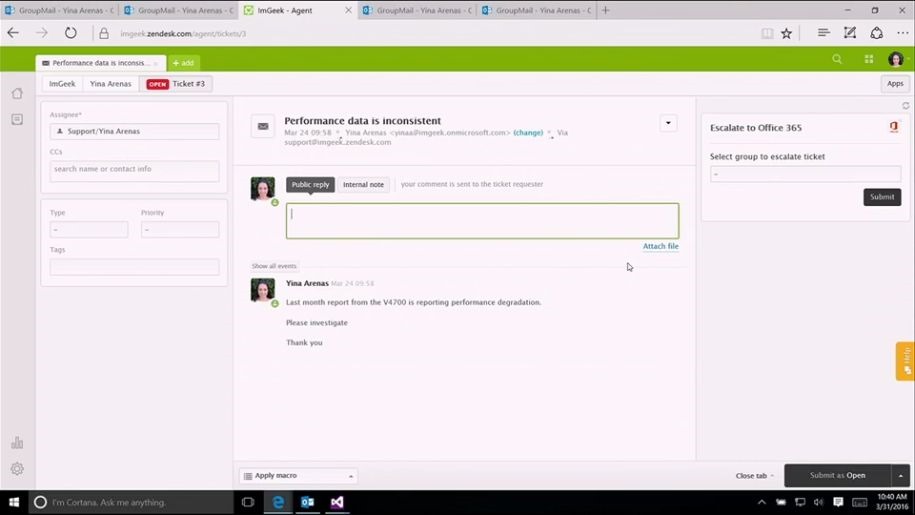Select the Public reply mode

[310, 185]
